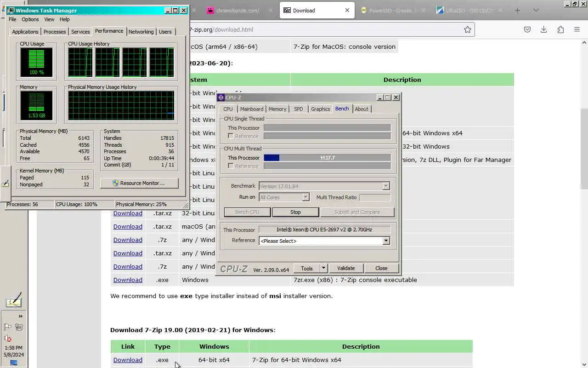Select the SPD tab in CPU-Z
Screen dimensions: 588x368
299,109
